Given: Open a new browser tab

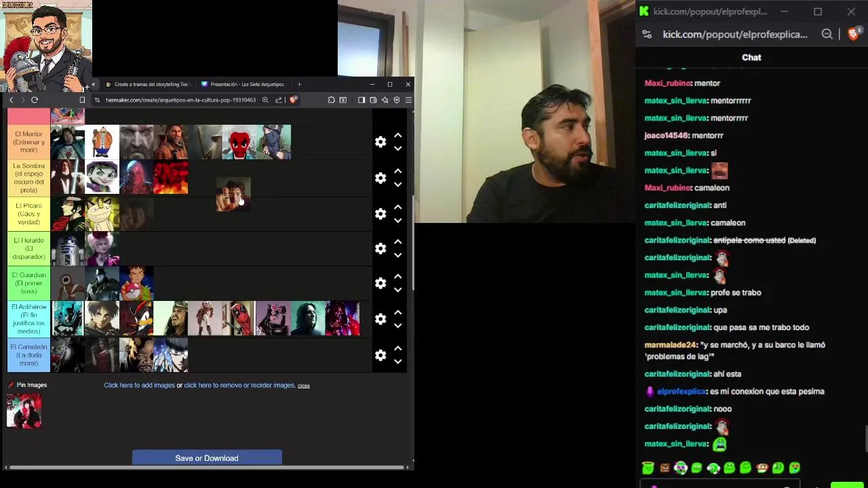Looking at the screenshot, I should (x=299, y=85).
